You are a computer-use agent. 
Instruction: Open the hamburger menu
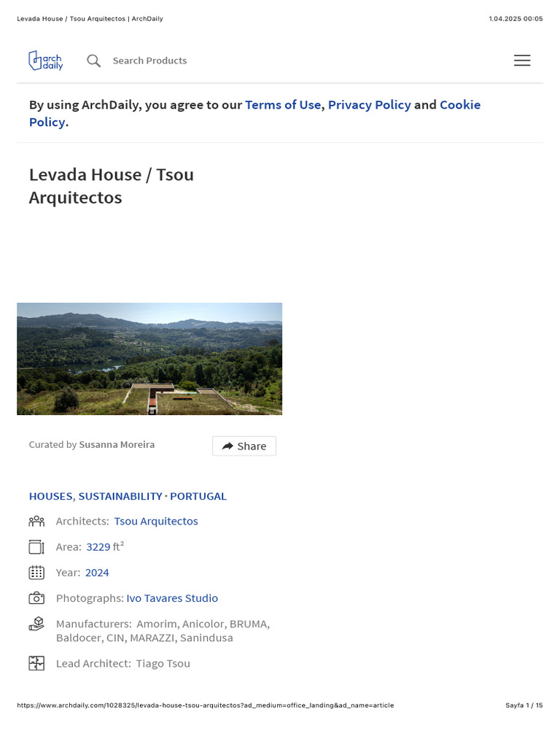[522, 61]
